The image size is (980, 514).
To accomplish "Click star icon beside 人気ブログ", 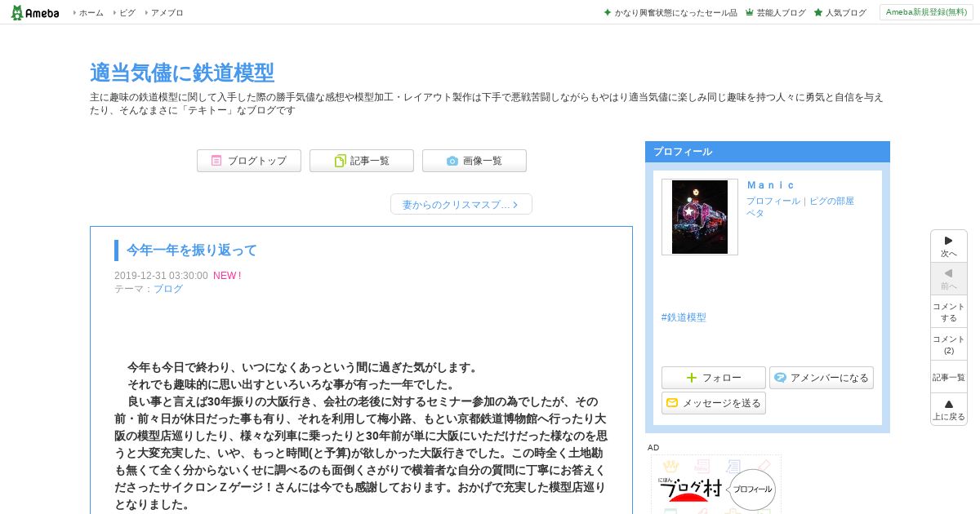I will point(818,12).
